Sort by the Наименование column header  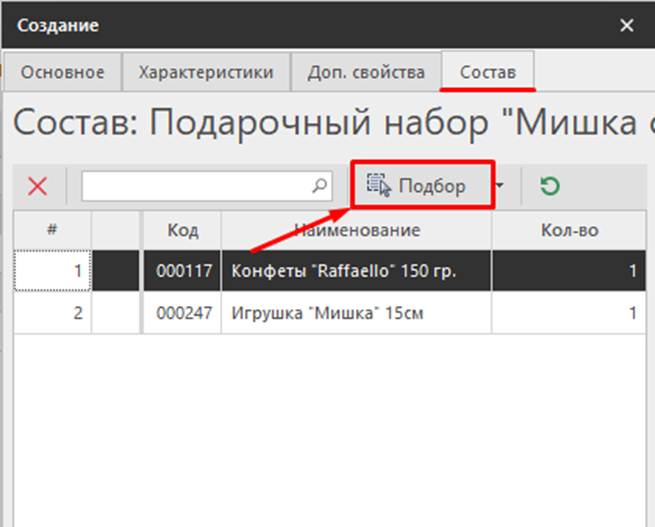357,230
